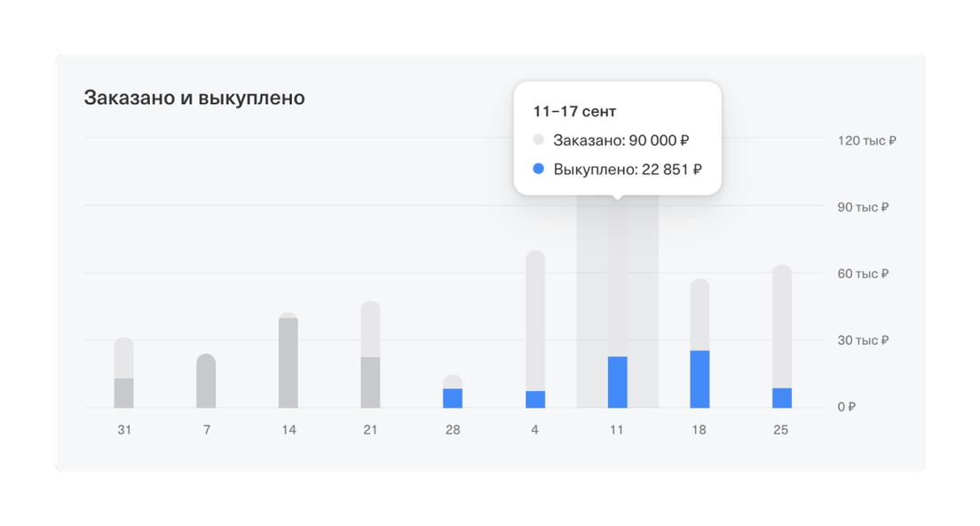Click the 30 тыс ₽ axis label
The width and height of the screenshot is (980, 526).
point(863,340)
